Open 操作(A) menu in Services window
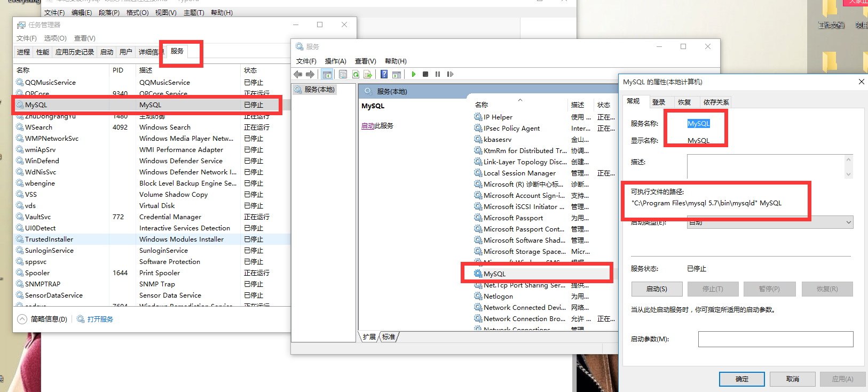868x392 pixels. (335, 61)
